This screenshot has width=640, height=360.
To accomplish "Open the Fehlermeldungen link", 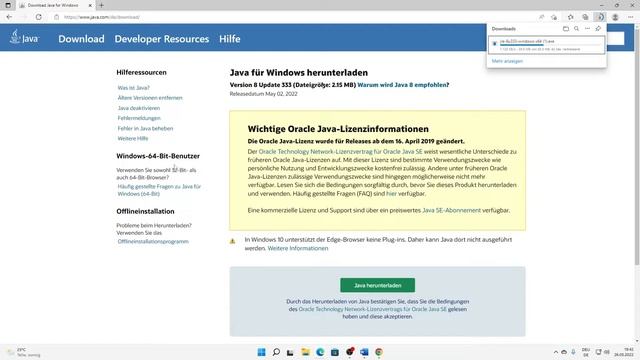I will pos(139,118).
